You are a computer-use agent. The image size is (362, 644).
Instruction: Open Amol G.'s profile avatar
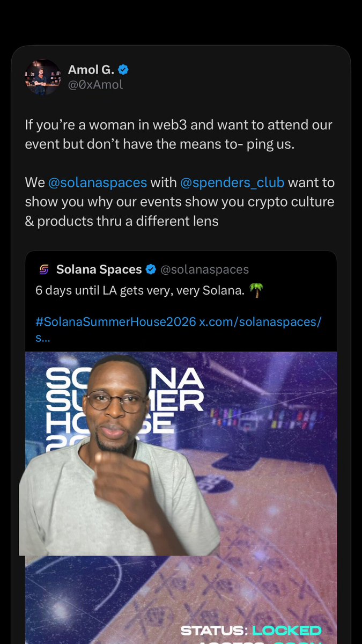pos(43,77)
